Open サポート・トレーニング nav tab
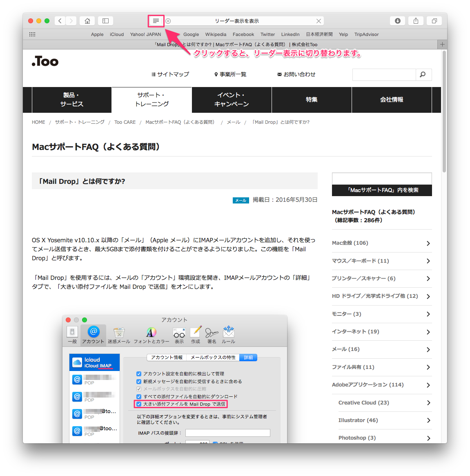The image size is (470, 476). click(x=152, y=100)
